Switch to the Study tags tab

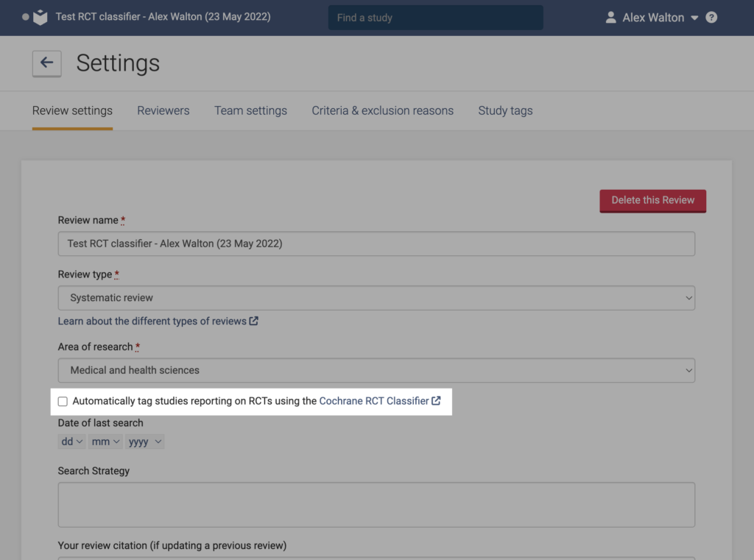click(505, 110)
